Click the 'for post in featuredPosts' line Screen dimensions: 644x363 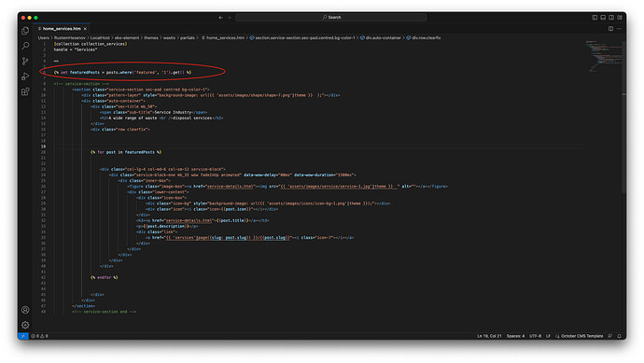pyautogui.click(x=126, y=152)
